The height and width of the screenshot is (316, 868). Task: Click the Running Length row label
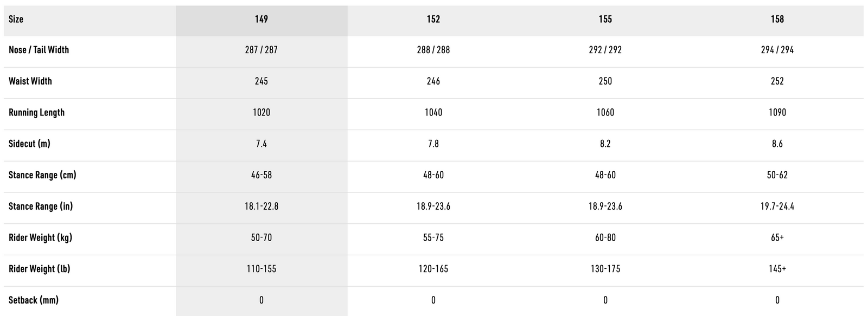pos(37,113)
